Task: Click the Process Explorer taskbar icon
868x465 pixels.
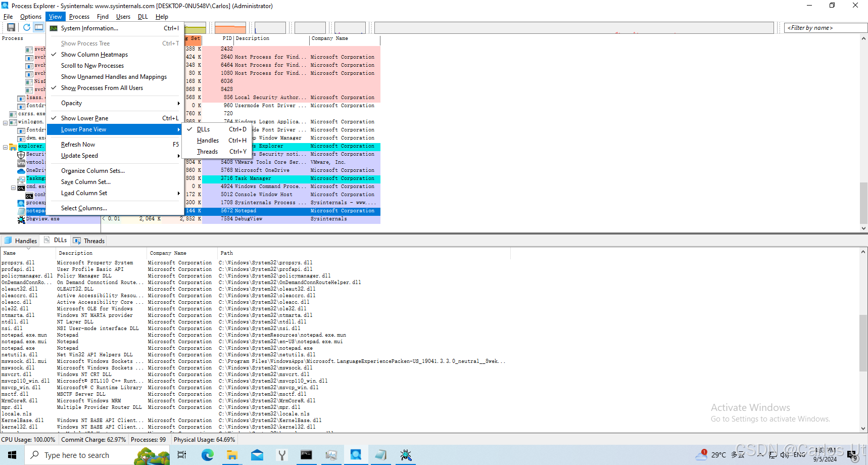Action: (356, 455)
